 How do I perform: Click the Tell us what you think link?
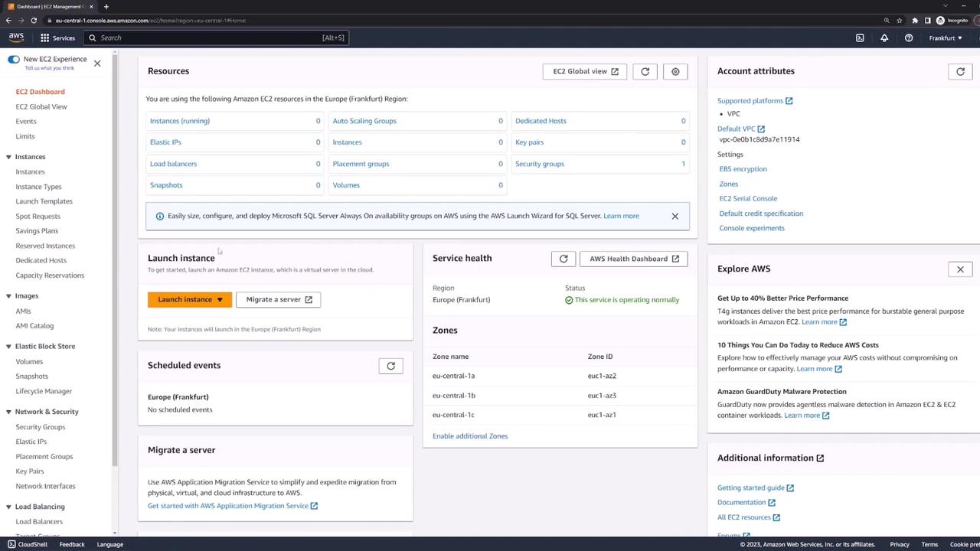click(x=50, y=68)
